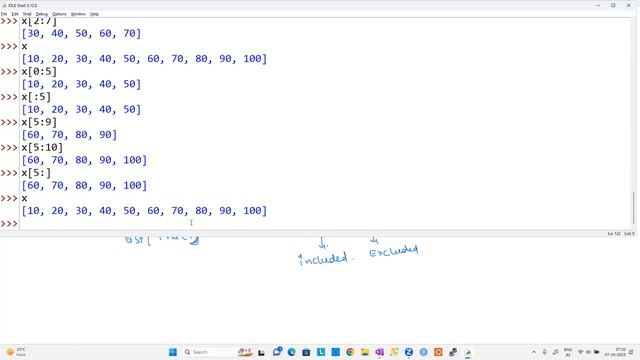Open the orange square app on taskbar

(x=438, y=352)
